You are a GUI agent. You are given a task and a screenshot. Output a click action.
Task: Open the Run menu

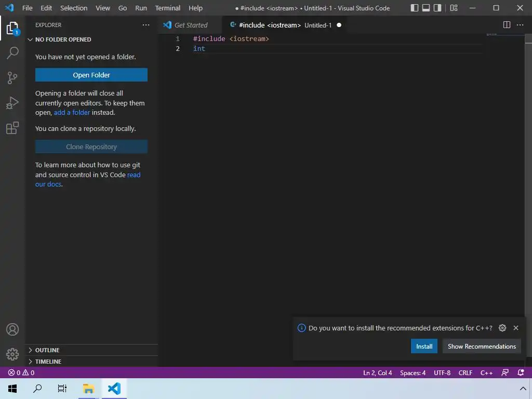click(141, 8)
